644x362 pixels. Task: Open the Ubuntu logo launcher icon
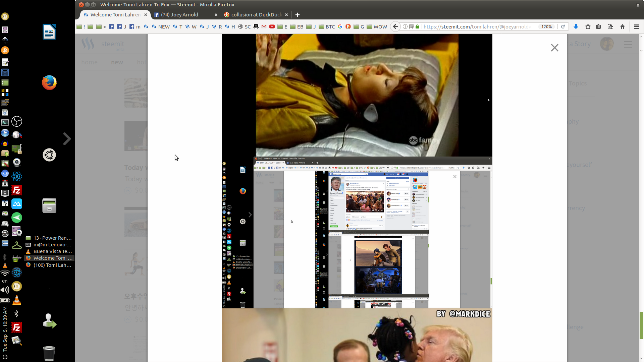pos(49,155)
